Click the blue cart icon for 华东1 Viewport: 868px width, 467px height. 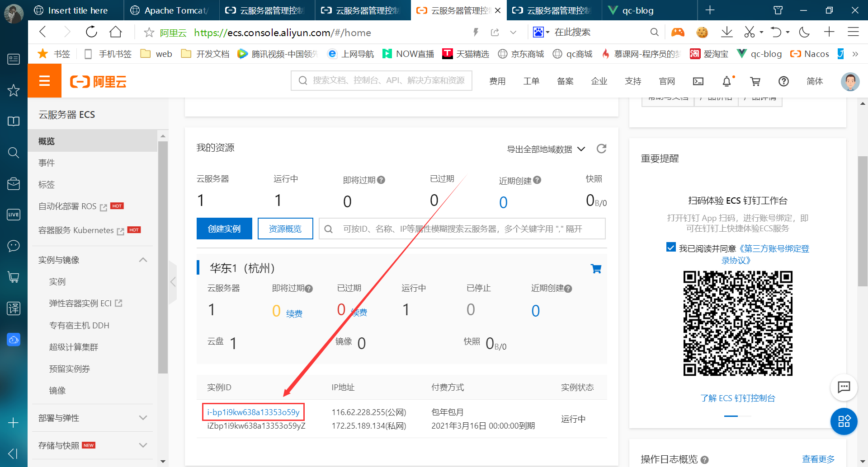pos(596,269)
